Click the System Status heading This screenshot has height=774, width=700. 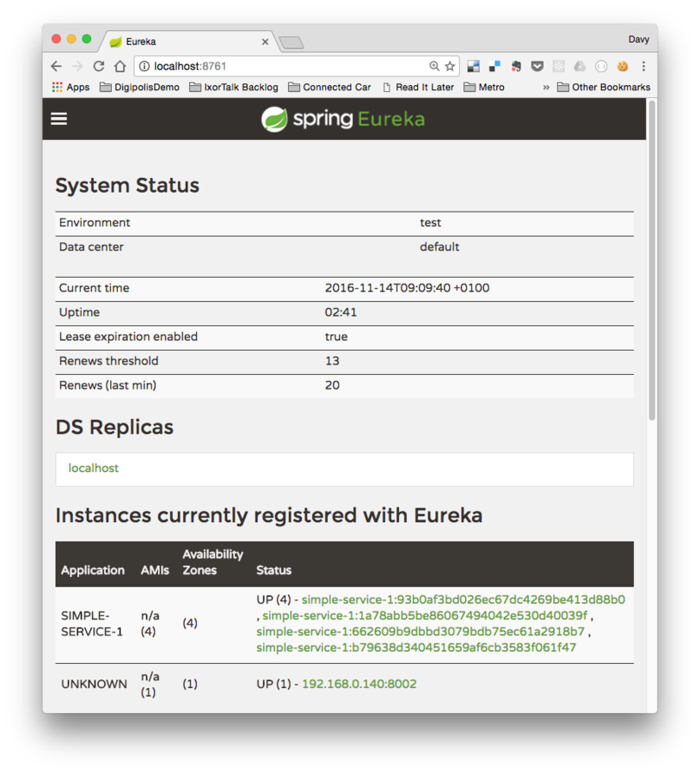tap(127, 185)
